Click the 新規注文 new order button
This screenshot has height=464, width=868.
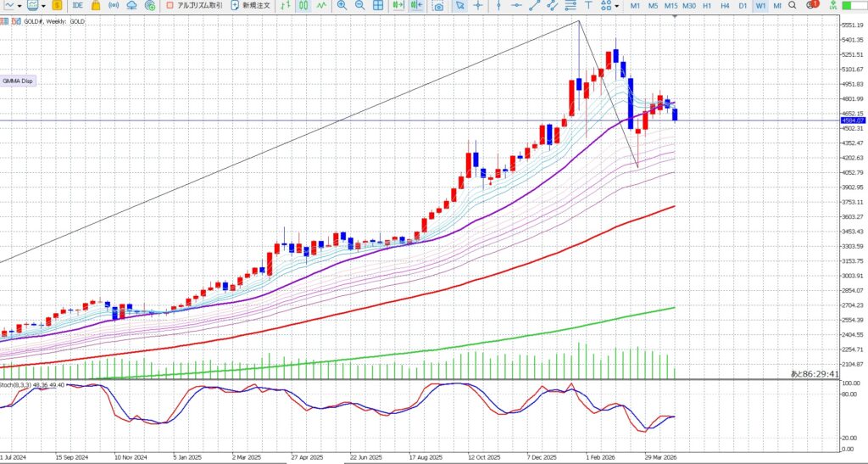[250, 6]
